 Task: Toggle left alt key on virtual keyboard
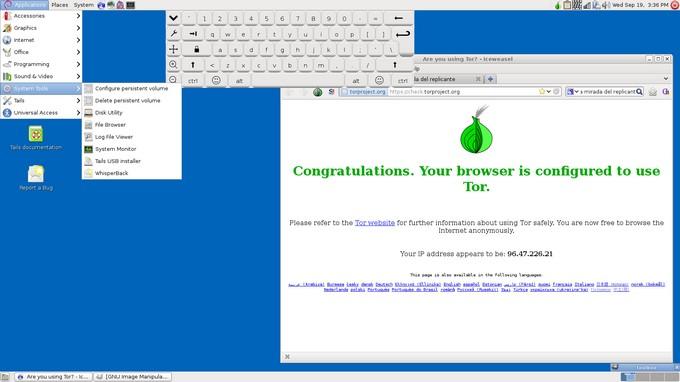pyautogui.click(x=239, y=81)
